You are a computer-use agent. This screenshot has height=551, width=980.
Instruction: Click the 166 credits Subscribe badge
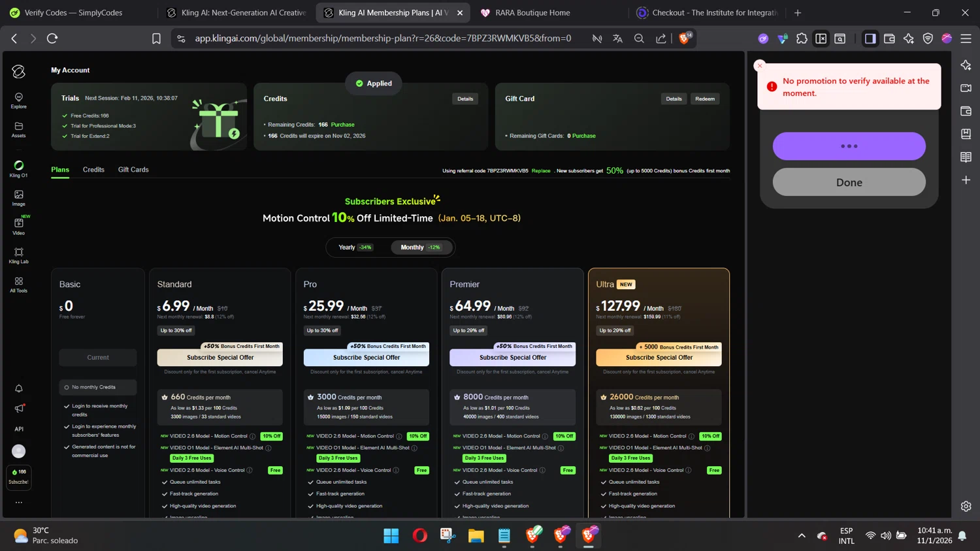(18, 477)
